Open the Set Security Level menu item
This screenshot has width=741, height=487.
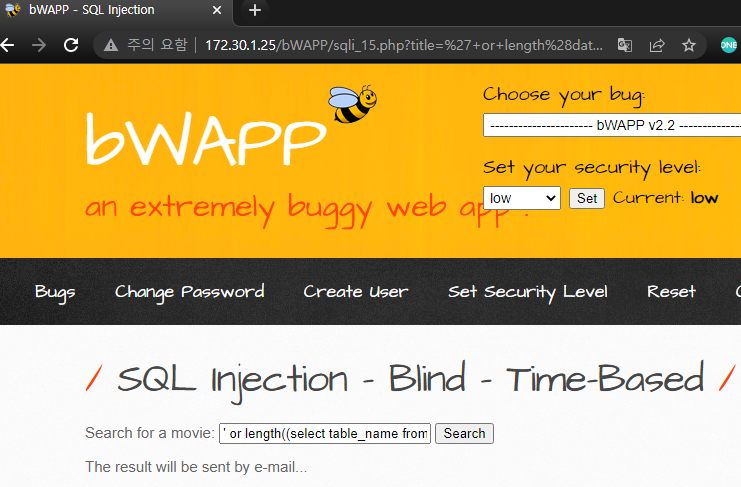pyautogui.click(x=528, y=292)
